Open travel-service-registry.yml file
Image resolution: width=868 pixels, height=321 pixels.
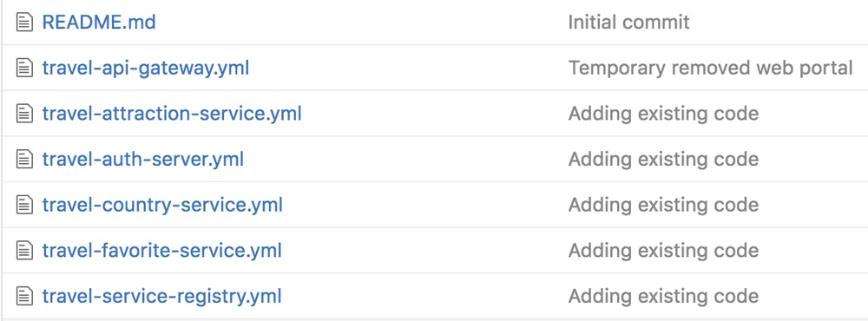click(x=161, y=296)
